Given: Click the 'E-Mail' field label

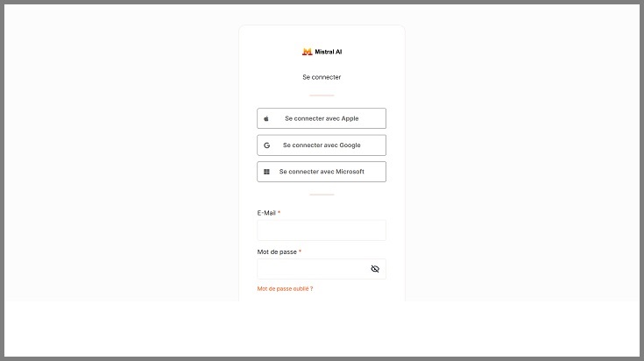Looking at the screenshot, I should tap(266, 213).
